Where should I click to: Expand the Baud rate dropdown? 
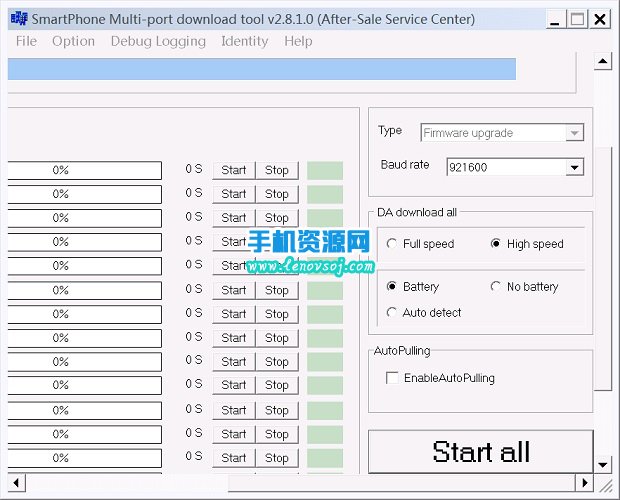(574, 167)
